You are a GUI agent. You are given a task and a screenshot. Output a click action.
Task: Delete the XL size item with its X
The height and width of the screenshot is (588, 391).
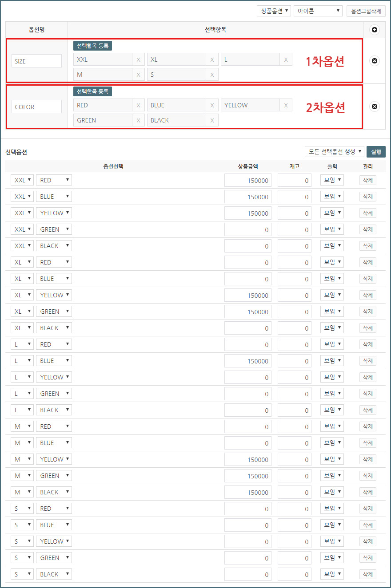[x=212, y=59]
